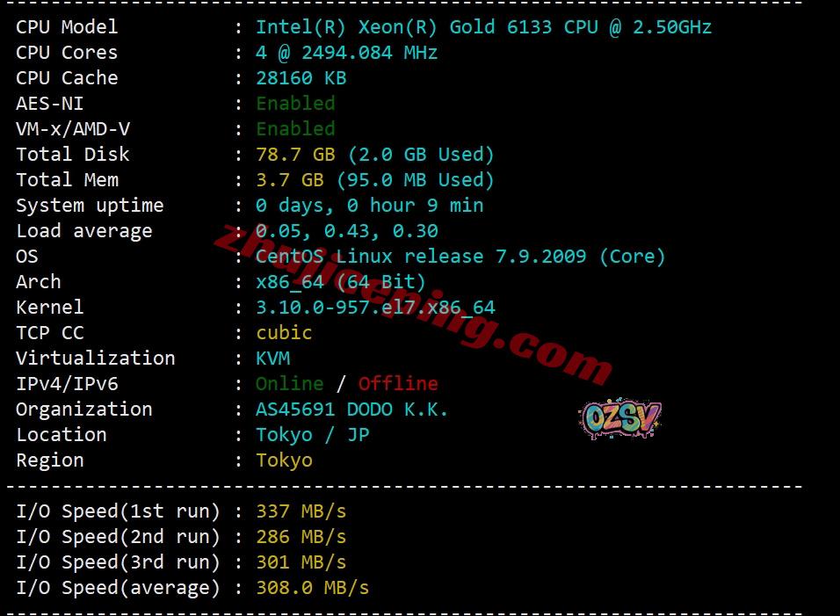The width and height of the screenshot is (840, 616).
Task: Click the CPU Model value text
Action: point(483,26)
